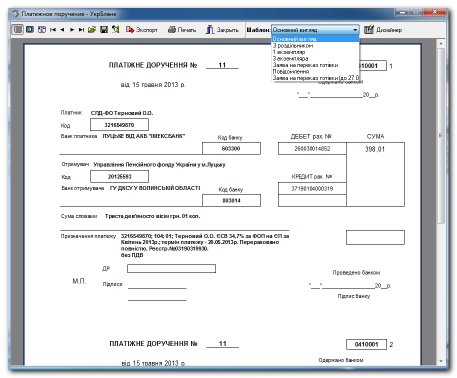Open file with the folder icon

click(x=92, y=30)
